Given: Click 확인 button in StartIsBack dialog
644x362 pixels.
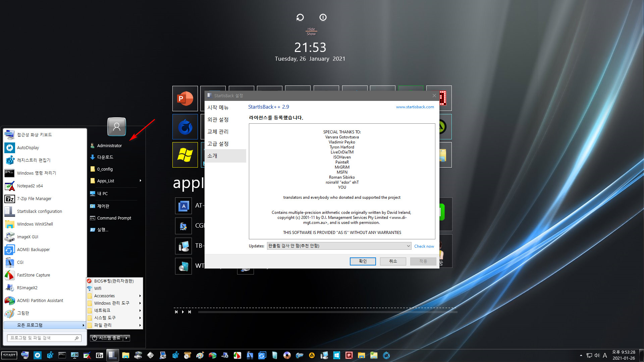Looking at the screenshot, I should [363, 261].
